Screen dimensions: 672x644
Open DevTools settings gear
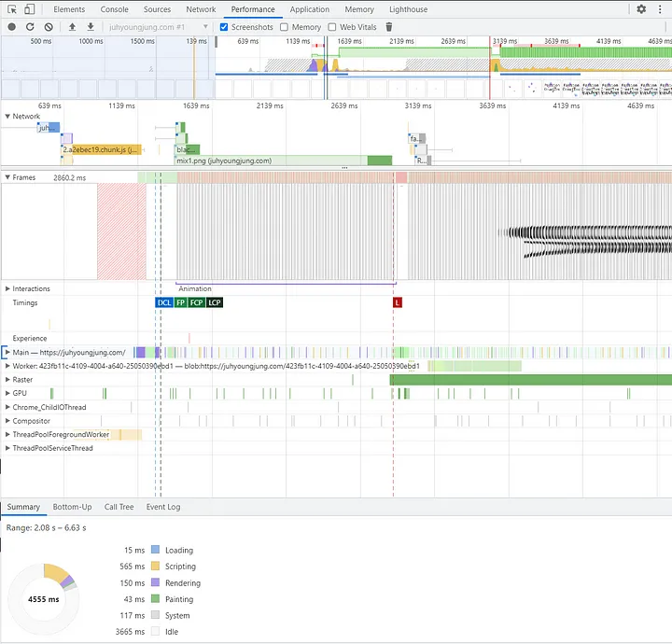(641, 9)
